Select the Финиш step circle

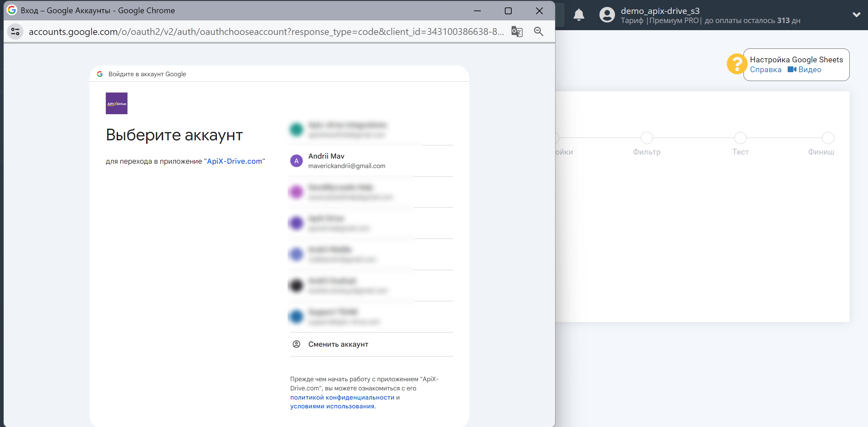[x=828, y=138]
